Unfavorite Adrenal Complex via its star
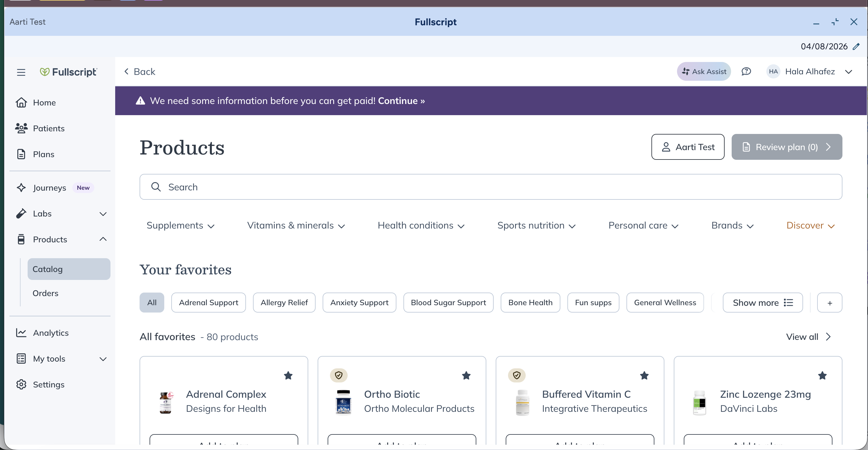Image resolution: width=868 pixels, height=450 pixels. point(288,376)
